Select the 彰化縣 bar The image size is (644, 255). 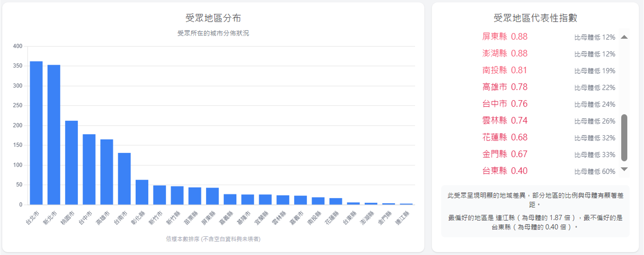click(x=142, y=192)
